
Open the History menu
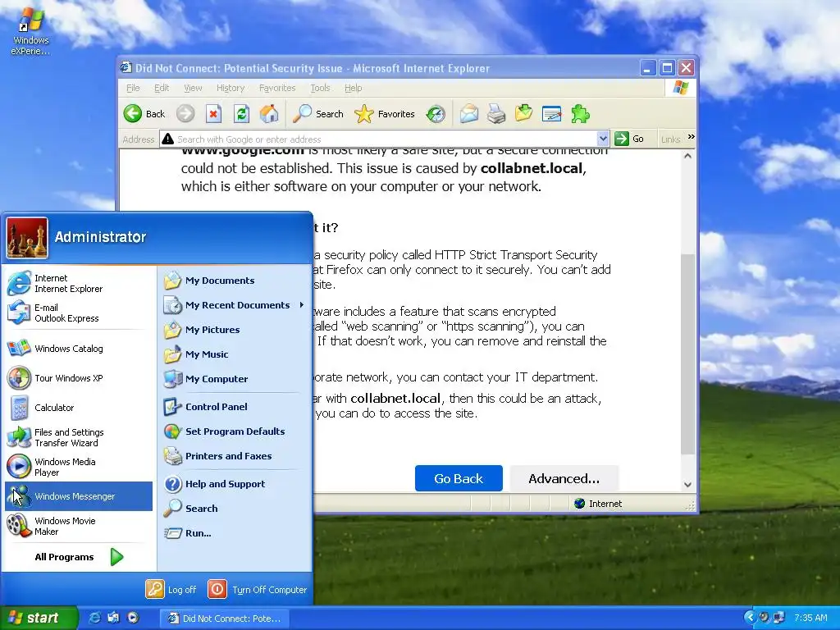pos(231,88)
